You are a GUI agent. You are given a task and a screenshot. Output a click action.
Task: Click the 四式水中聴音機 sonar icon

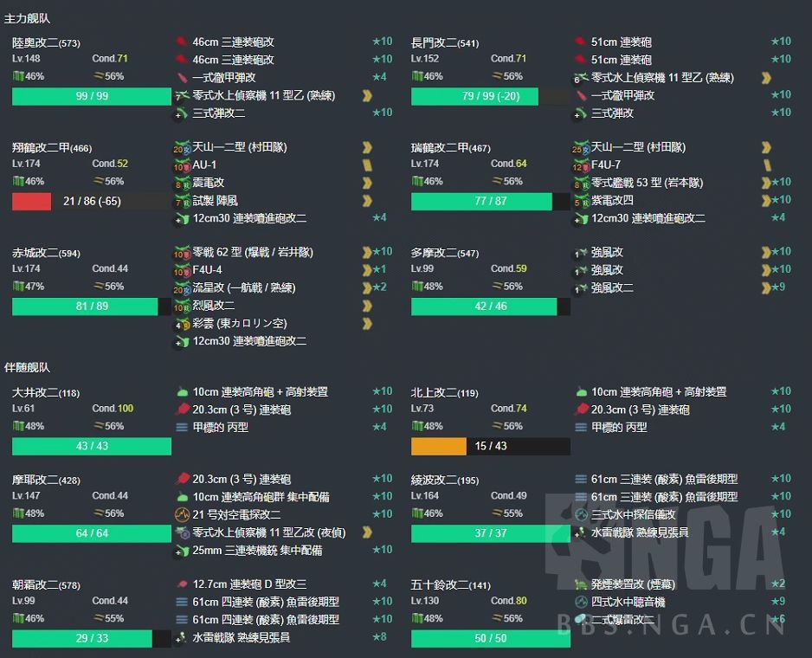pyautogui.click(x=581, y=601)
